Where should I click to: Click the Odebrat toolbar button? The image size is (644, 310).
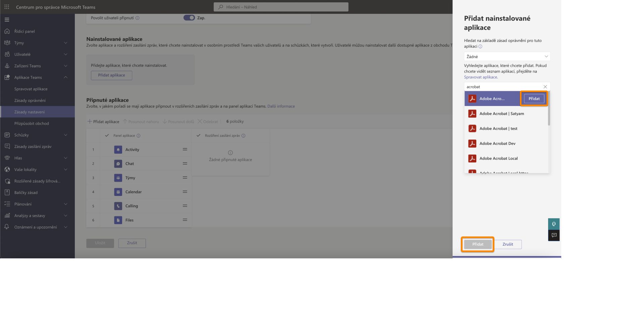[x=208, y=121]
